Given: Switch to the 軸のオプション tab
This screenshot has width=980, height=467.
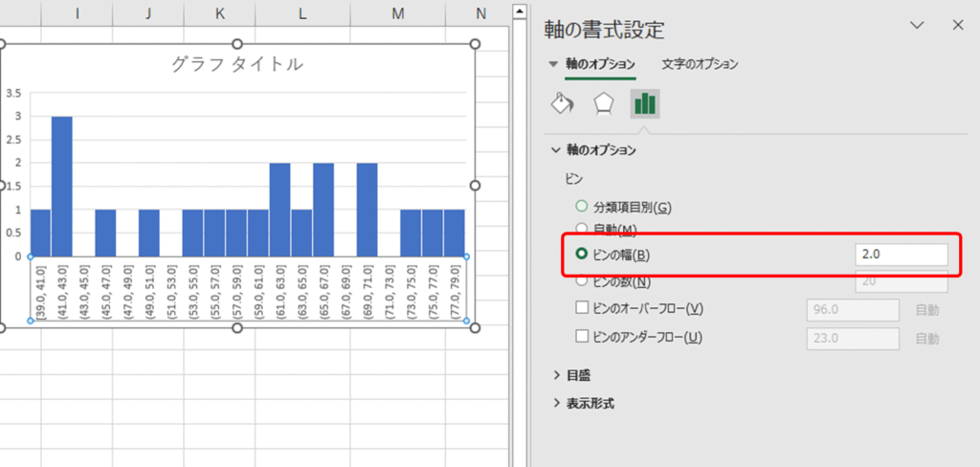Looking at the screenshot, I should click(599, 64).
